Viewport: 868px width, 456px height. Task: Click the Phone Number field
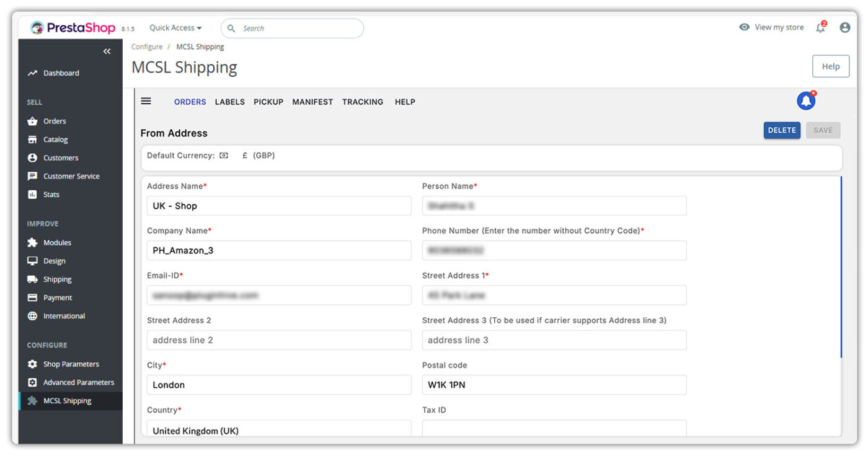[x=554, y=250]
